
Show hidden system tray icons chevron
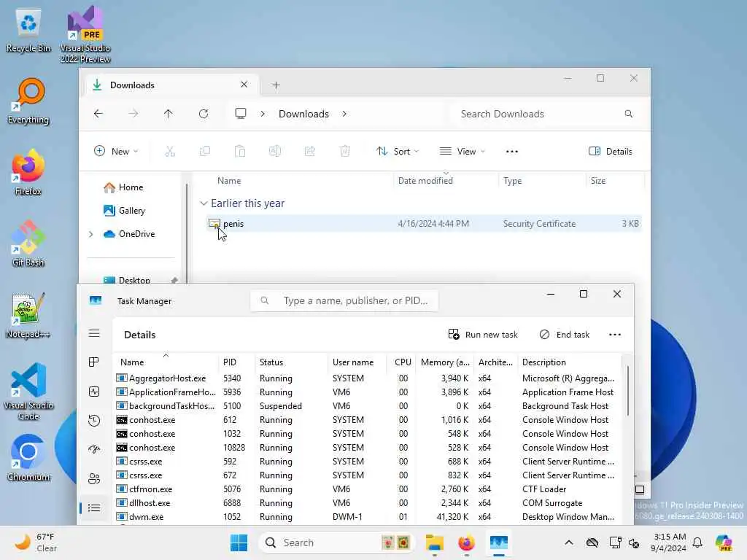[569, 542]
